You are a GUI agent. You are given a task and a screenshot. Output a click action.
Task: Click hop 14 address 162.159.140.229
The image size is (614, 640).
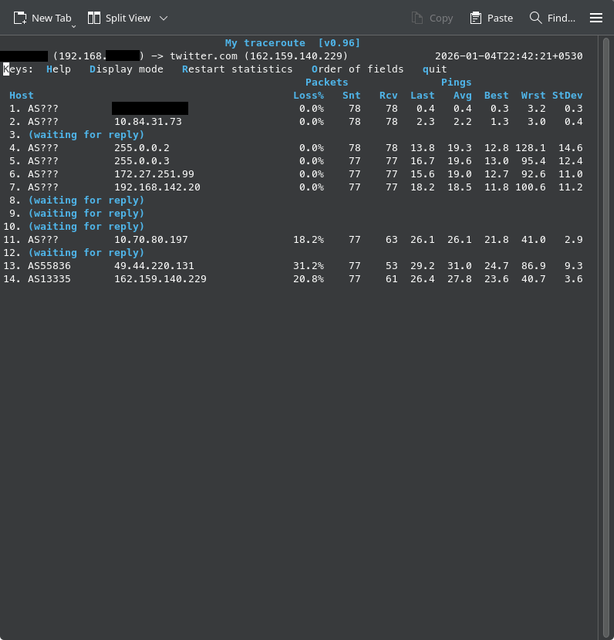(160, 279)
